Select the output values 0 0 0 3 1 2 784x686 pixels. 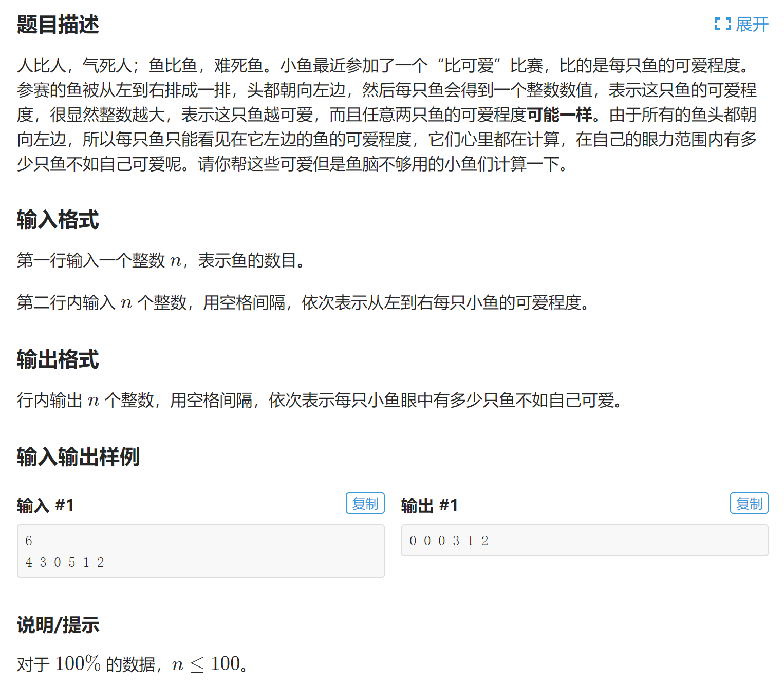[x=449, y=540]
